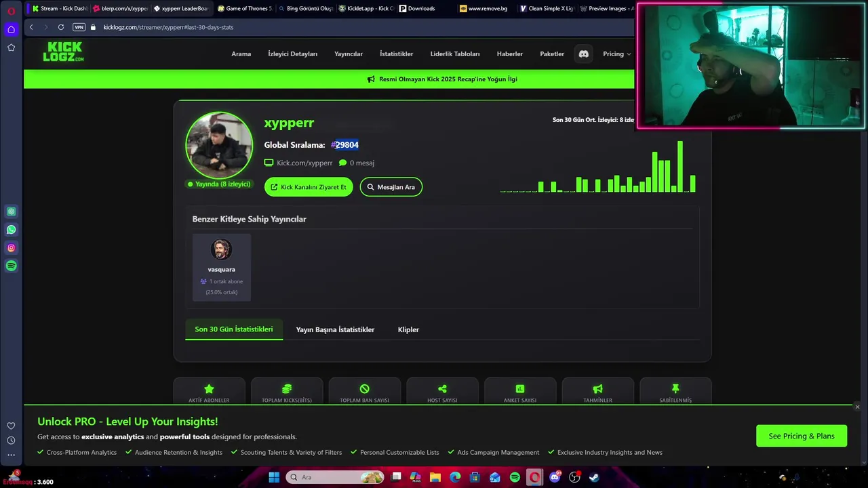Switch to Stream - Kick Dashboard browser tab
This screenshot has width=868, height=488.
point(60,9)
